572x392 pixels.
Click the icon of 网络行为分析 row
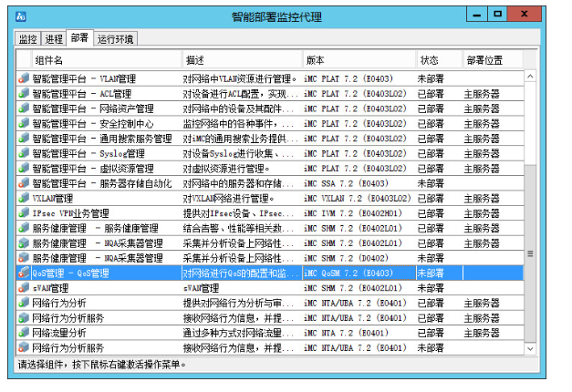[x=24, y=303]
